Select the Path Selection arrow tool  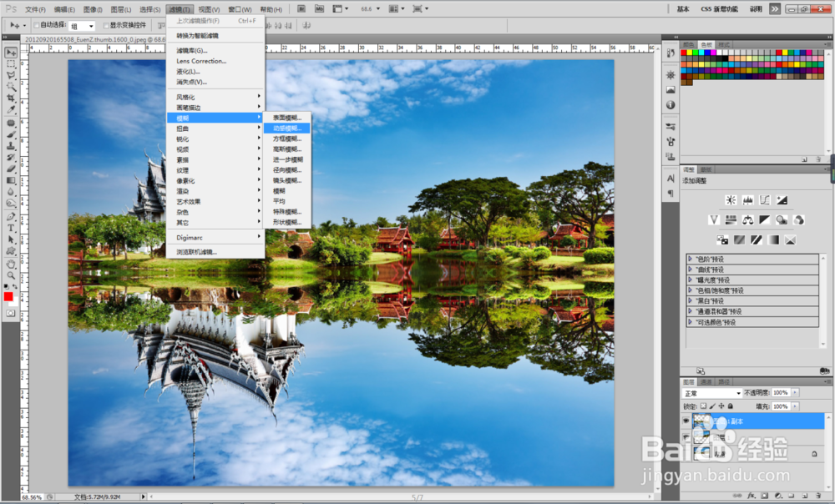pyautogui.click(x=11, y=239)
